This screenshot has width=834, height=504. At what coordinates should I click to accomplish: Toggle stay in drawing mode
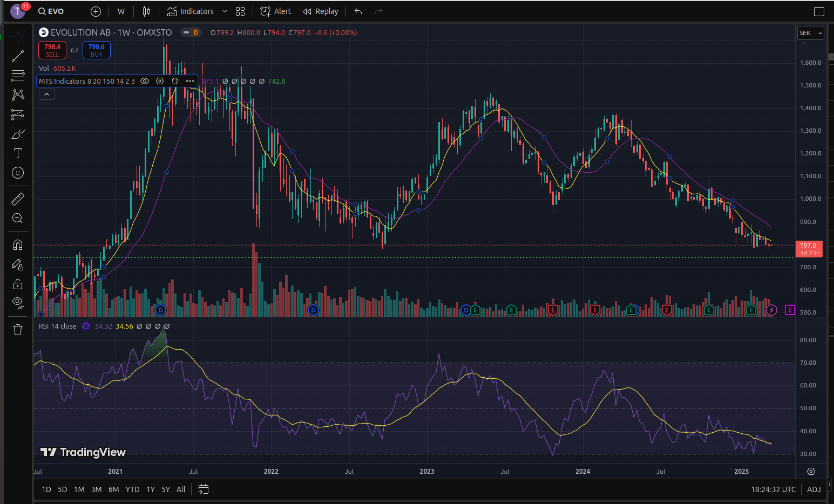click(x=18, y=264)
